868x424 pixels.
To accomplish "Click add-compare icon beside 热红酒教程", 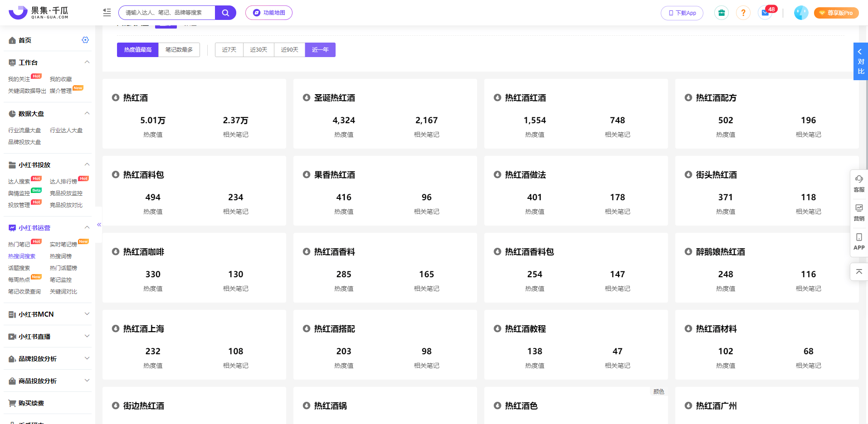I will 497,328.
